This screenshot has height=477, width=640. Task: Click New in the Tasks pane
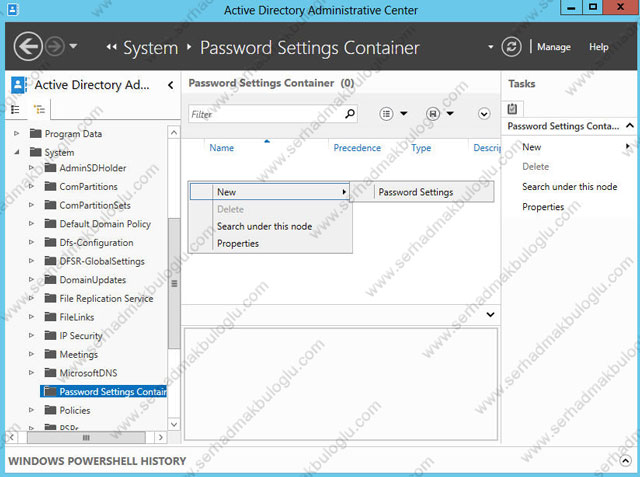pyautogui.click(x=531, y=147)
